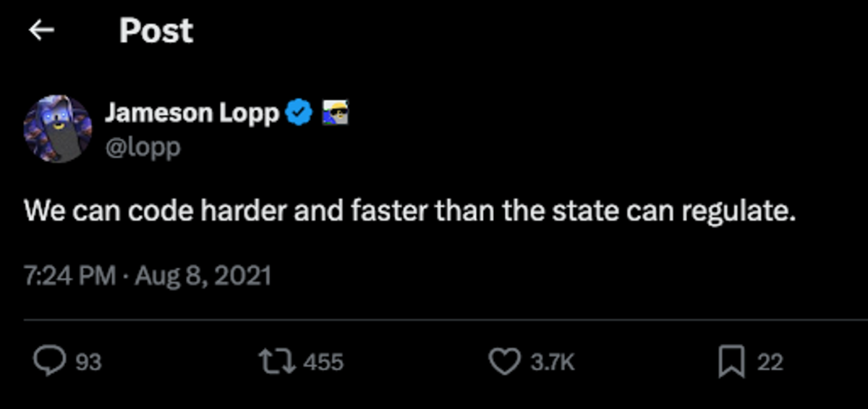Open Jameson Lopp's profile picture
The height and width of the screenshot is (409, 868).
click(x=58, y=130)
